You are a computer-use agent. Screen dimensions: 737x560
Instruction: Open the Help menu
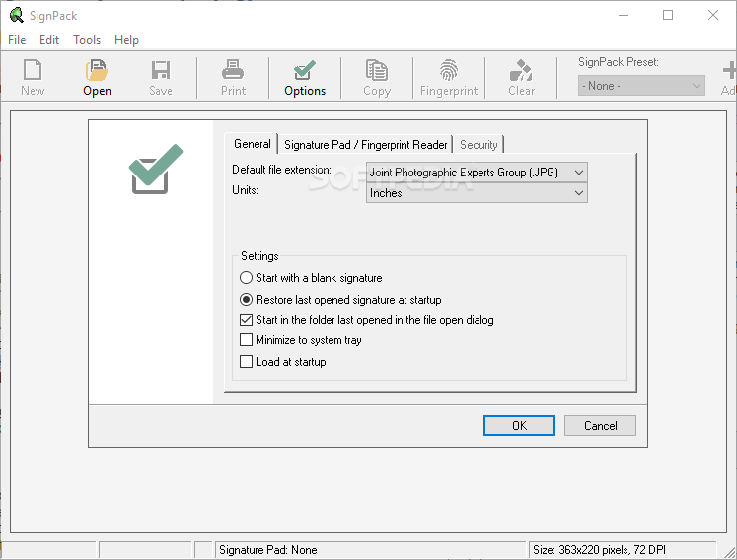[126, 40]
